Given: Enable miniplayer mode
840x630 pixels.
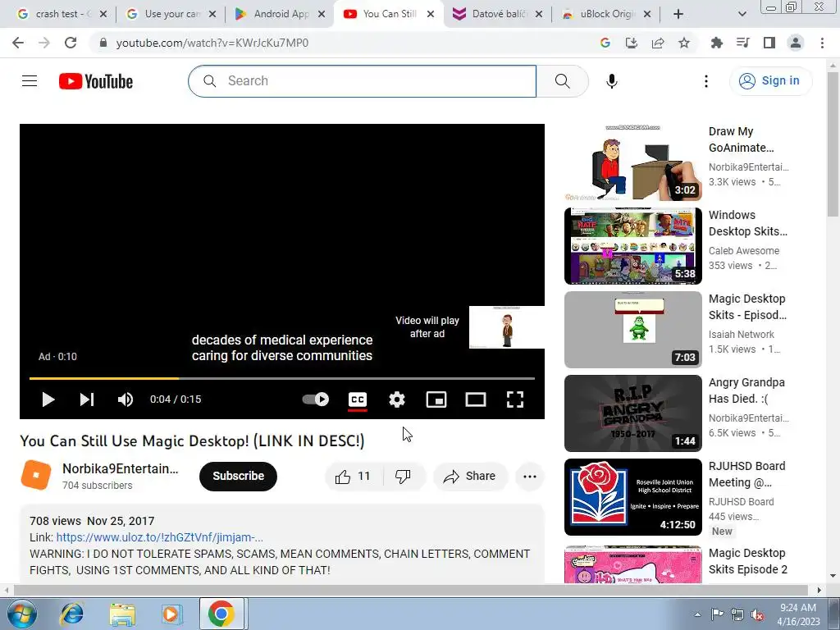Looking at the screenshot, I should point(436,399).
